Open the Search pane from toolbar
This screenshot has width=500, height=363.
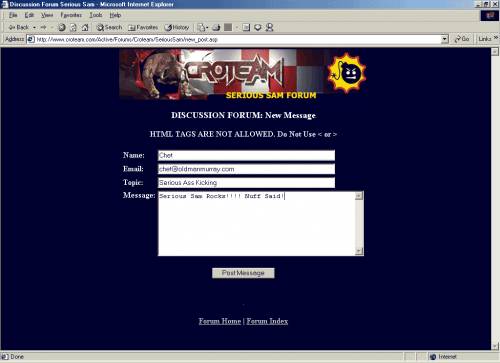109,27
